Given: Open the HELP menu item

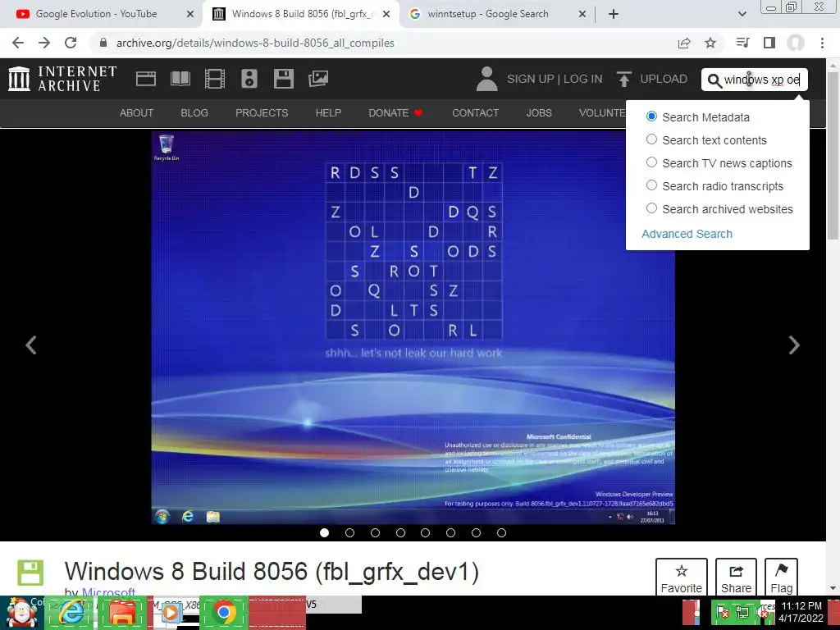Looking at the screenshot, I should [328, 113].
